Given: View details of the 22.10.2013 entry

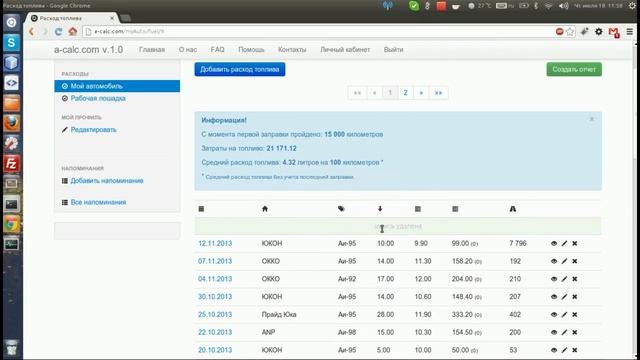Looking at the screenshot, I should (x=554, y=333).
